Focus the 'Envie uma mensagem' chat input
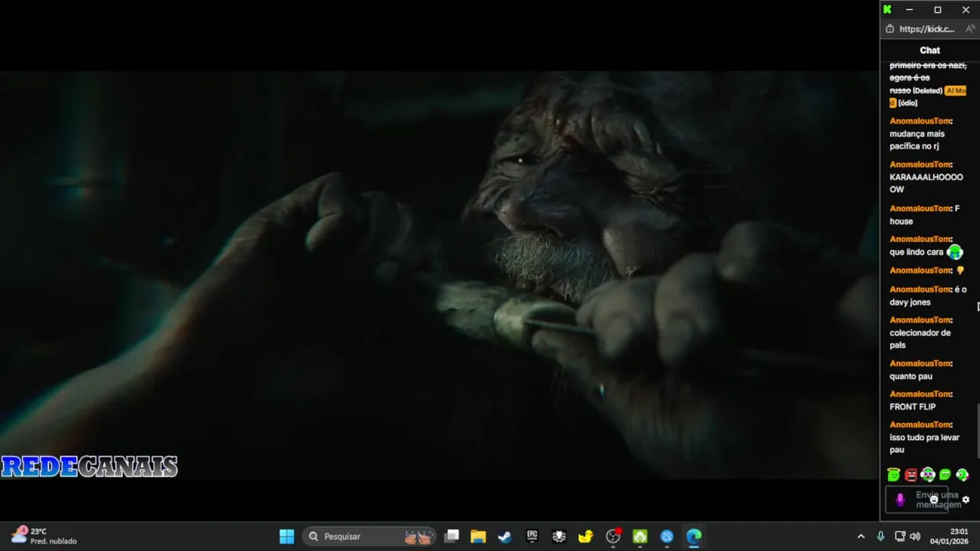The height and width of the screenshot is (551, 980). 917,500
